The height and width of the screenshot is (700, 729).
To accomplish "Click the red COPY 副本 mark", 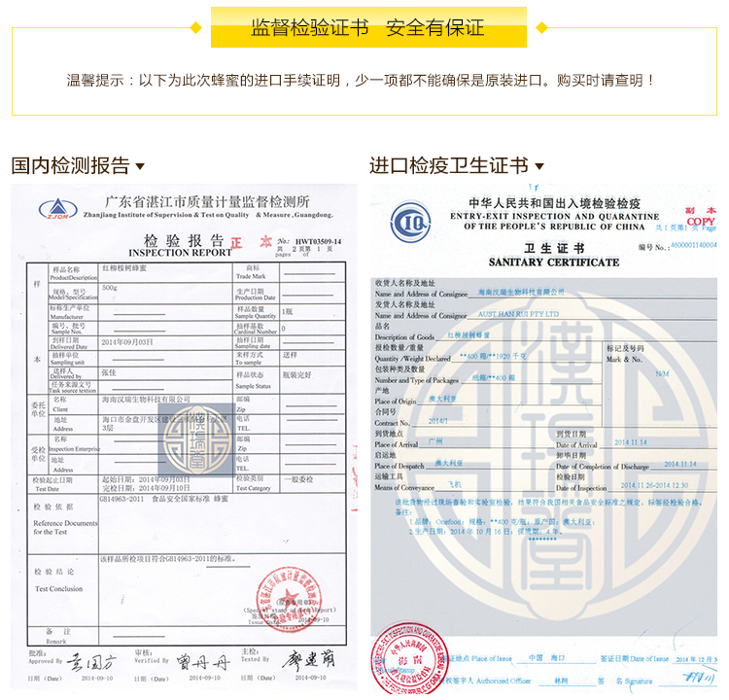I will click(700, 216).
